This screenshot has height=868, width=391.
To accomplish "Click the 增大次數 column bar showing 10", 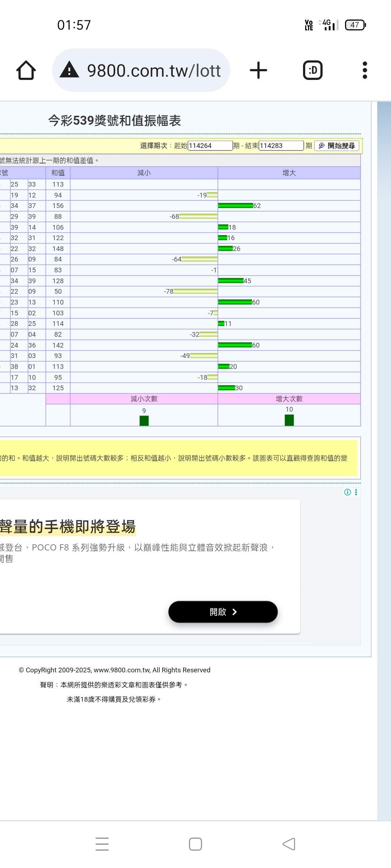I will click(289, 420).
